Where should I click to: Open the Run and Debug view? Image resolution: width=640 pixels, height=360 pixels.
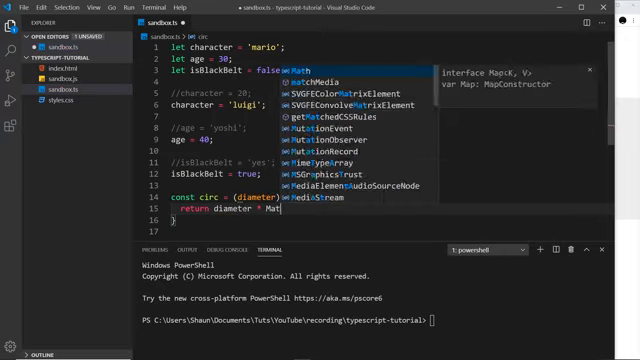click(10, 100)
